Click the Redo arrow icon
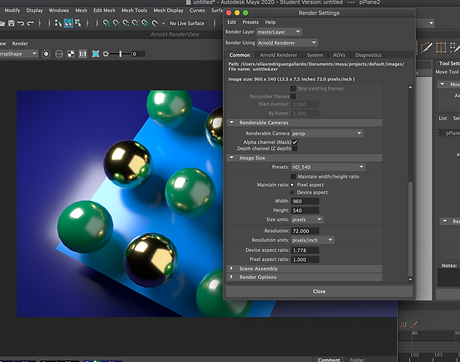 click(x=30, y=23)
